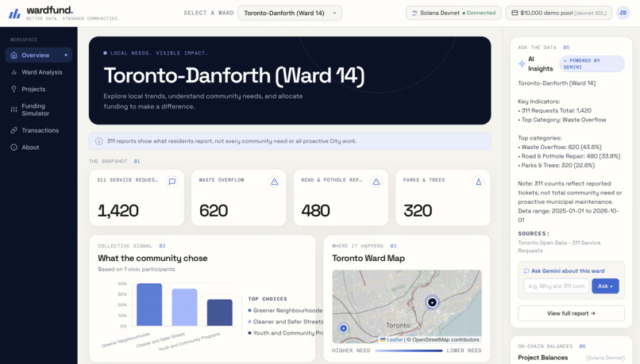The image size is (640, 364).
Task: Click the Powered by Gemini badge
Action: coord(592,63)
